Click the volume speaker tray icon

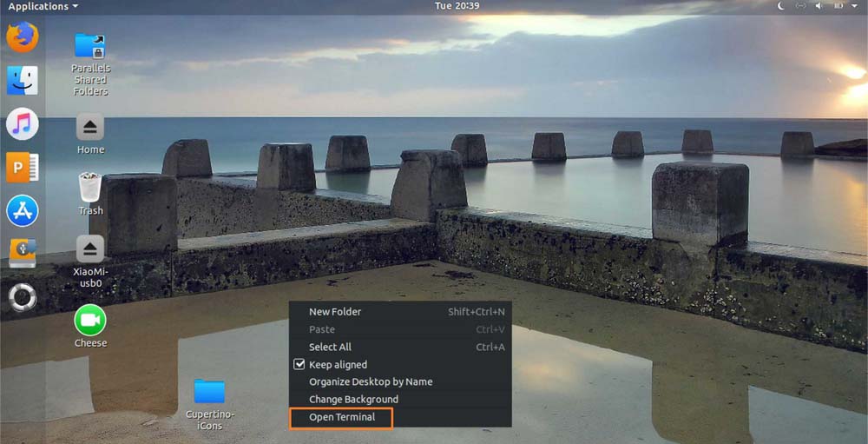[x=819, y=6]
